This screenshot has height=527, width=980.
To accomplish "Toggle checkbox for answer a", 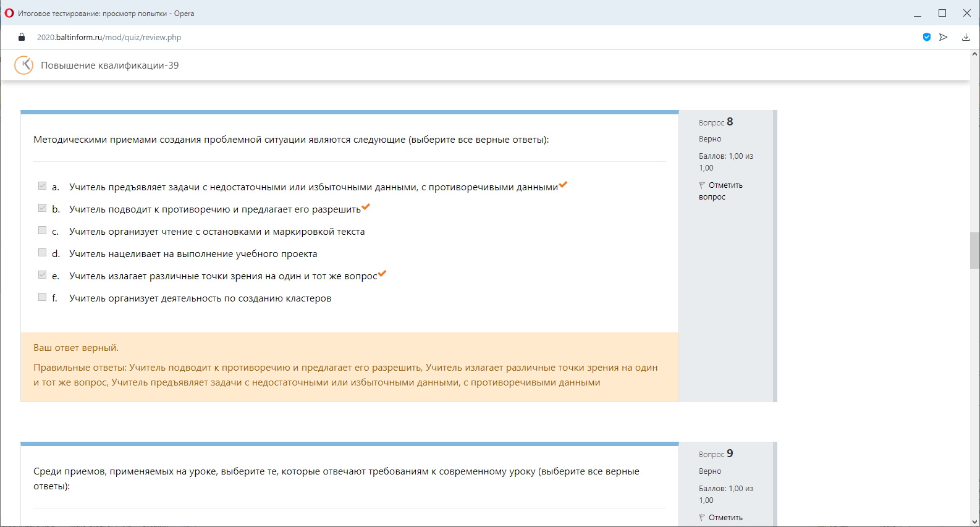I will [x=42, y=186].
